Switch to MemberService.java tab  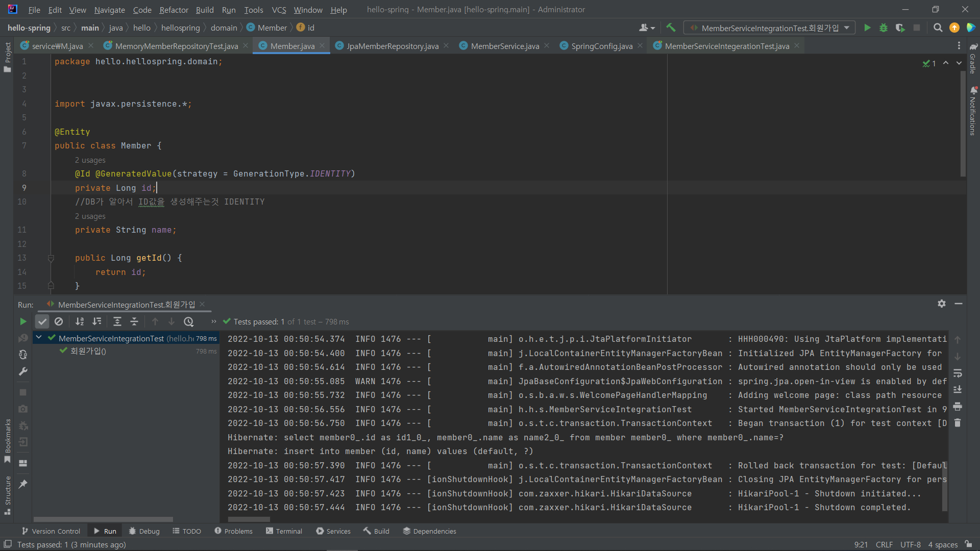504,46
